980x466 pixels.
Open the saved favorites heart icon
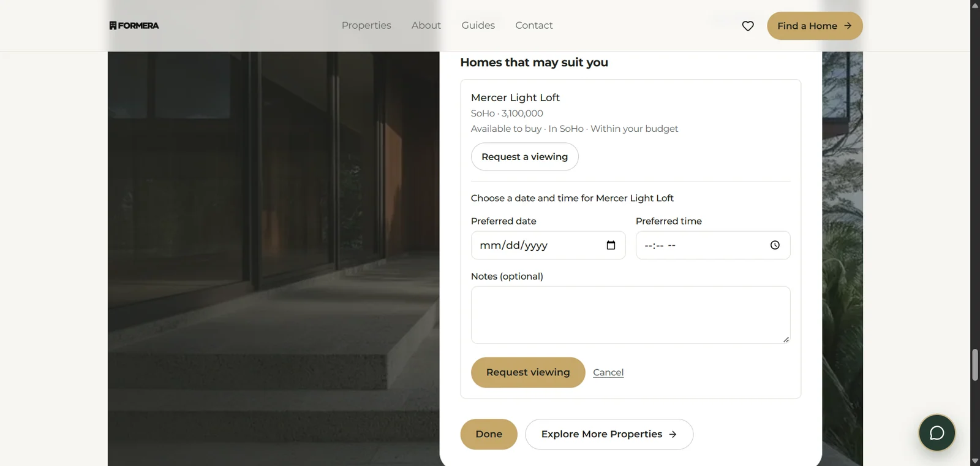(x=748, y=26)
